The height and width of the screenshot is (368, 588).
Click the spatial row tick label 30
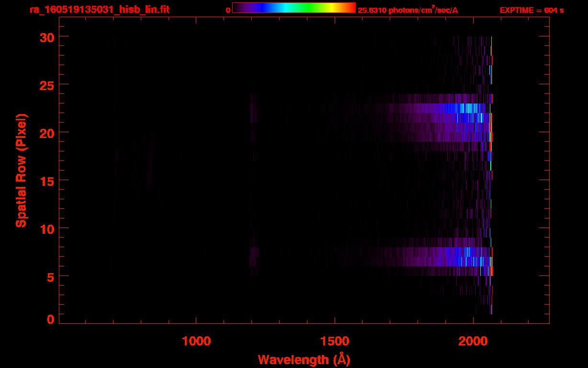point(46,37)
